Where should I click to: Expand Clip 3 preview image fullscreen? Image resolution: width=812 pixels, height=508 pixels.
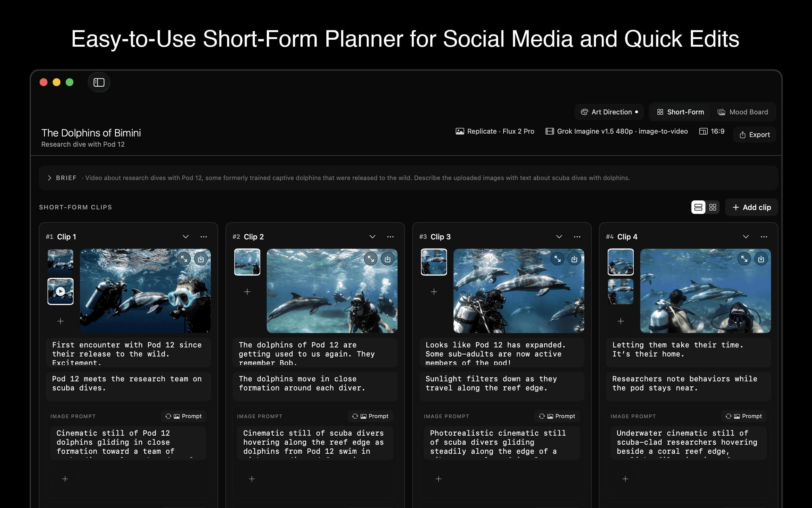coord(557,259)
